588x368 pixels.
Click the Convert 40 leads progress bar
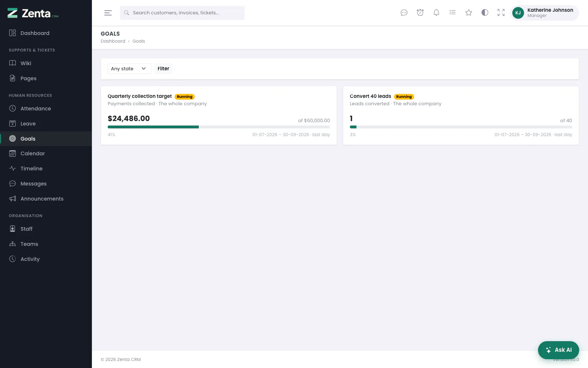click(x=461, y=127)
